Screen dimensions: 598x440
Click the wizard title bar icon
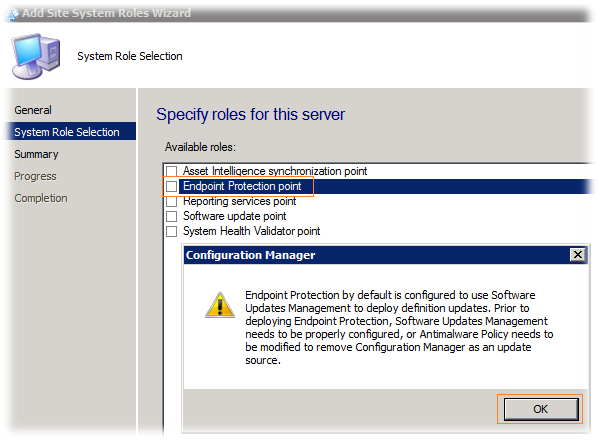[13, 14]
